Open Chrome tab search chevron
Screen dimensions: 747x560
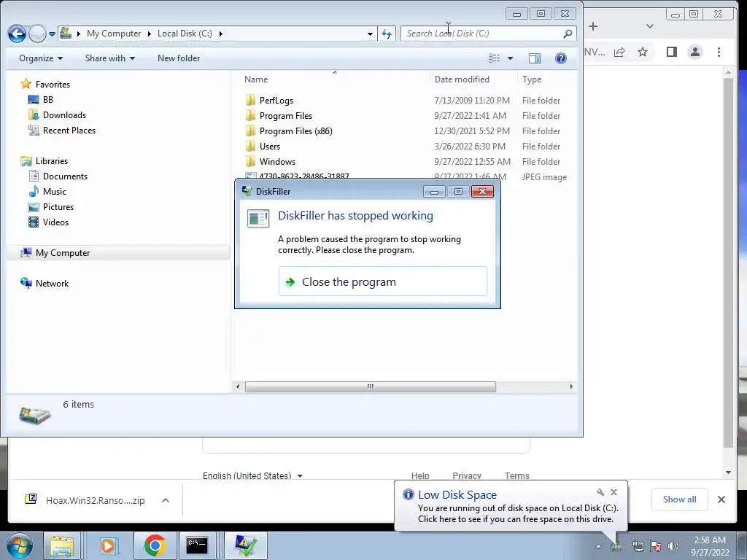coord(650,26)
